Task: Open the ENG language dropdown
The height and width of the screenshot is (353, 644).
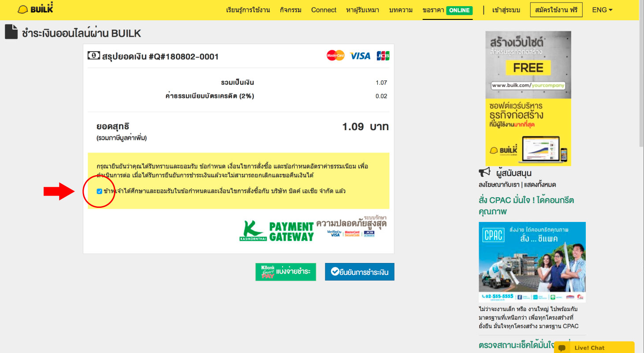Action: pyautogui.click(x=602, y=10)
